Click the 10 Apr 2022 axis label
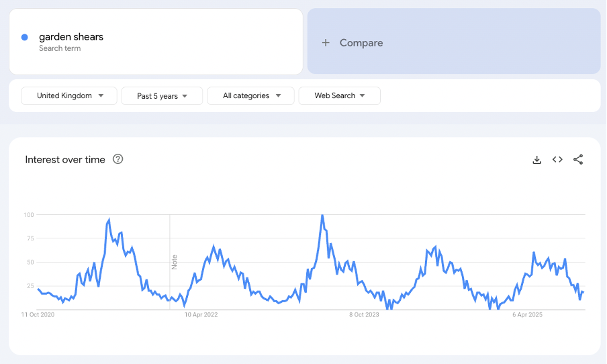This screenshot has width=607, height=364. click(x=201, y=314)
